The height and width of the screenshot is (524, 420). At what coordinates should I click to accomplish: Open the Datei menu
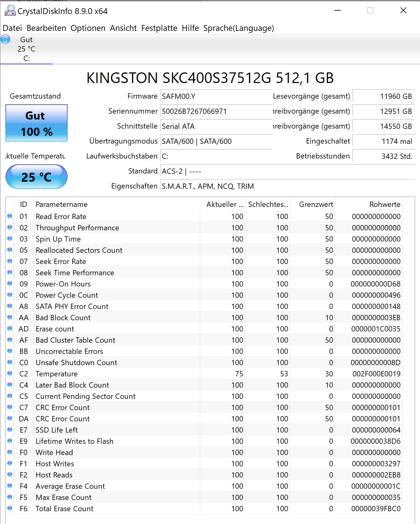click(x=12, y=28)
